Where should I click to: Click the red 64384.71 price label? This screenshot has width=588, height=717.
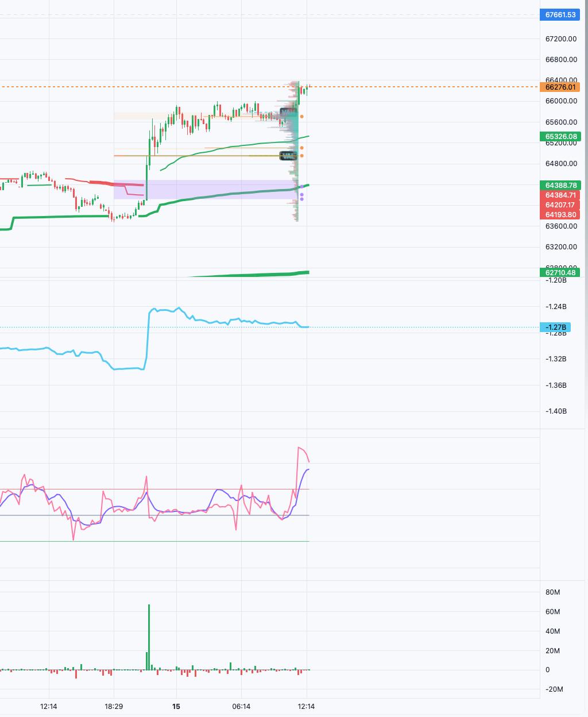560,195
